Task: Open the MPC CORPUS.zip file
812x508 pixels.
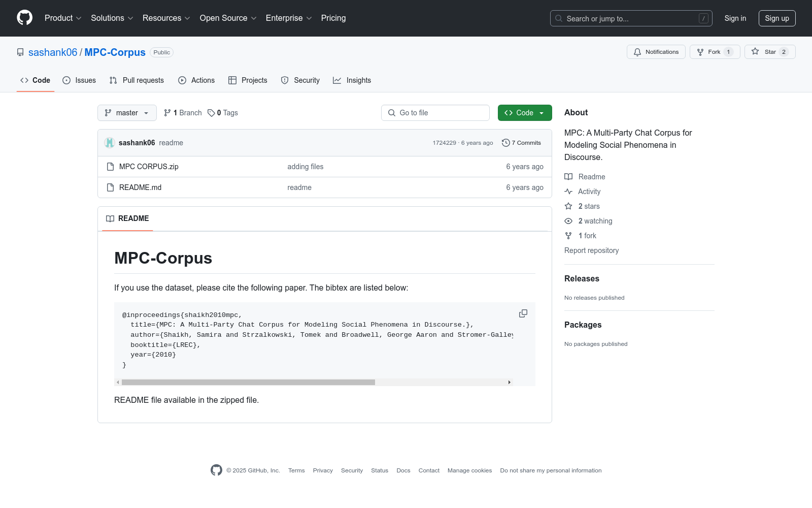Action: click(149, 167)
